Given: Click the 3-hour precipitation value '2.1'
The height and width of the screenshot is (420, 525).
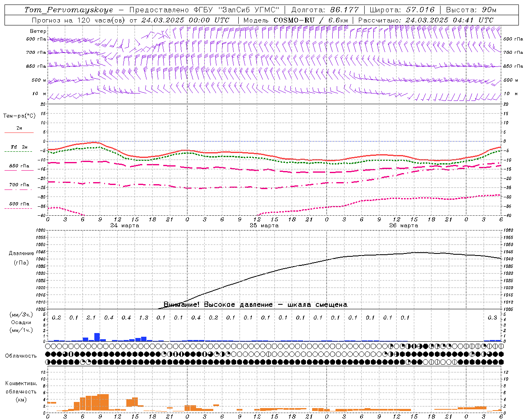Looking at the screenshot, I should tap(91, 318).
